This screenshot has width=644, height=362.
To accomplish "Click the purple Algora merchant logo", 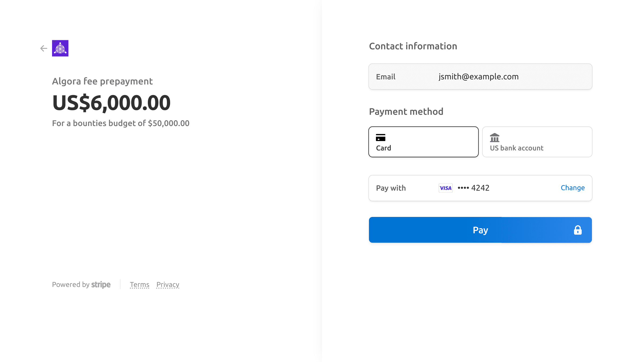I will pos(60,48).
